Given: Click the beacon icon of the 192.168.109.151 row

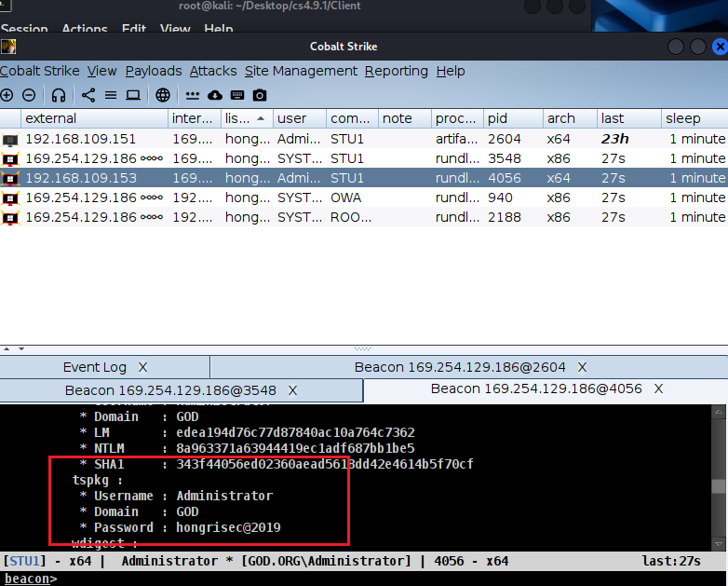Looking at the screenshot, I should [x=10, y=140].
